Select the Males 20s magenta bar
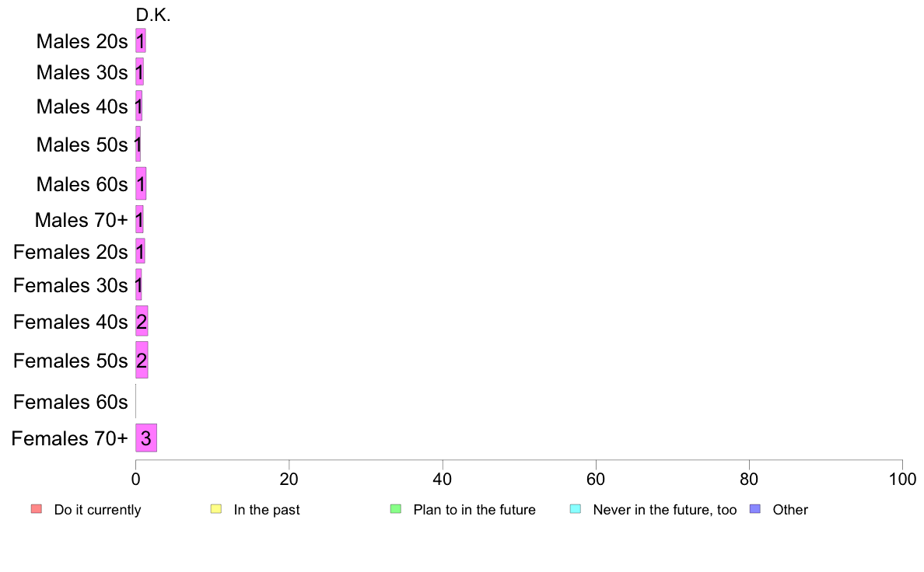Image resolution: width=924 pixels, height=572 pixels. coord(140,40)
